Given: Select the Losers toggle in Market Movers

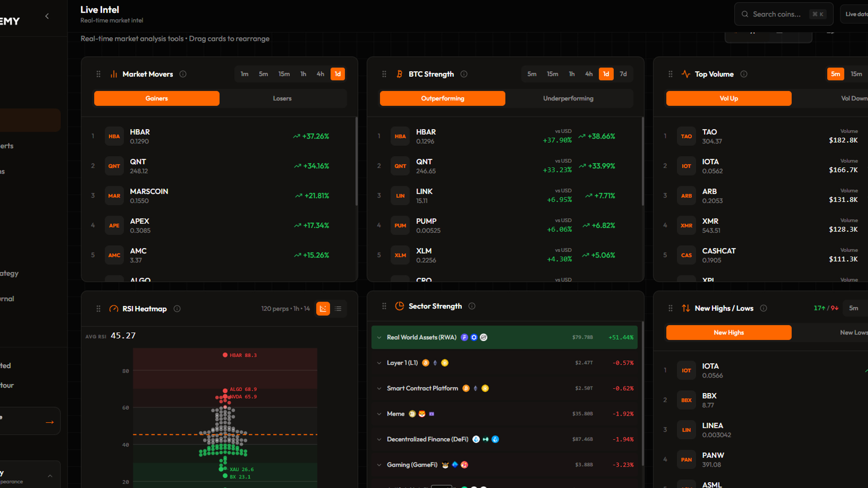Looking at the screenshot, I should [282, 98].
